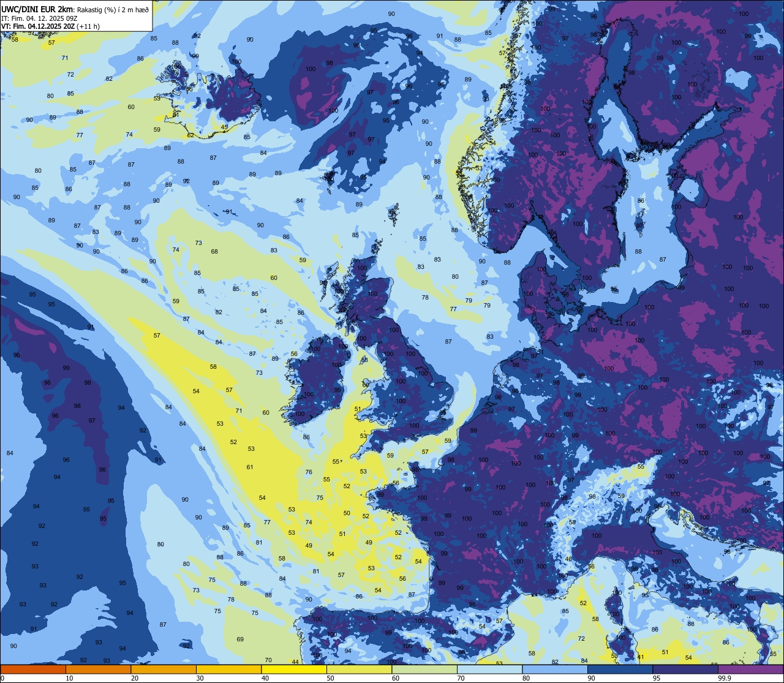The image size is (784, 683).
Task: Click the map title 'UWC/DINI EUR 2km'
Action: (x=37, y=9)
